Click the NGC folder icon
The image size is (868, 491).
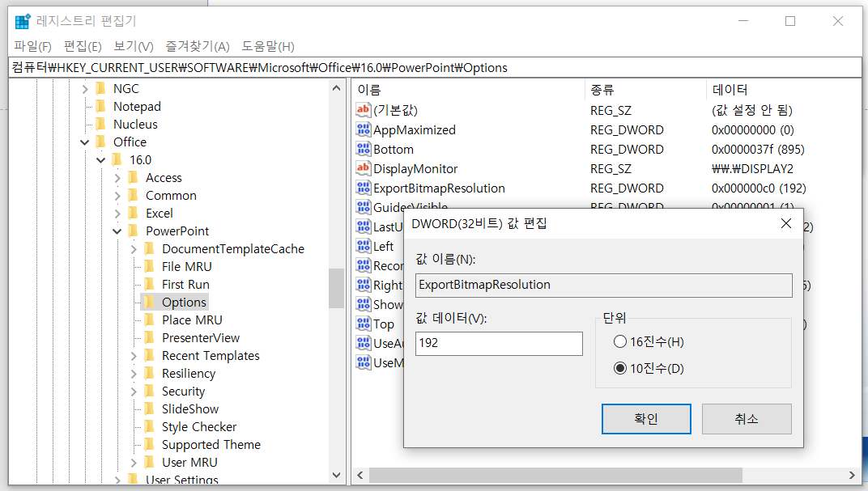(x=100, y=88)
